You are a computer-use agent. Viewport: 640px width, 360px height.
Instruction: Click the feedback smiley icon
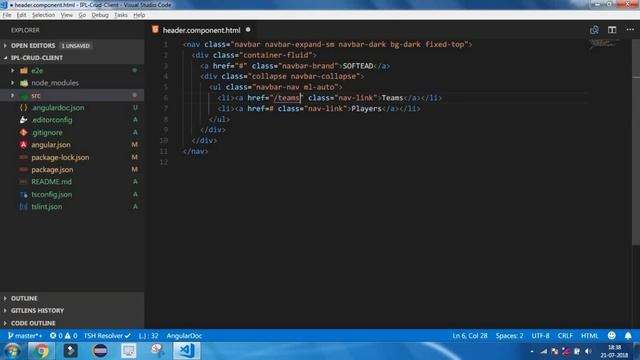coord(611,336)
